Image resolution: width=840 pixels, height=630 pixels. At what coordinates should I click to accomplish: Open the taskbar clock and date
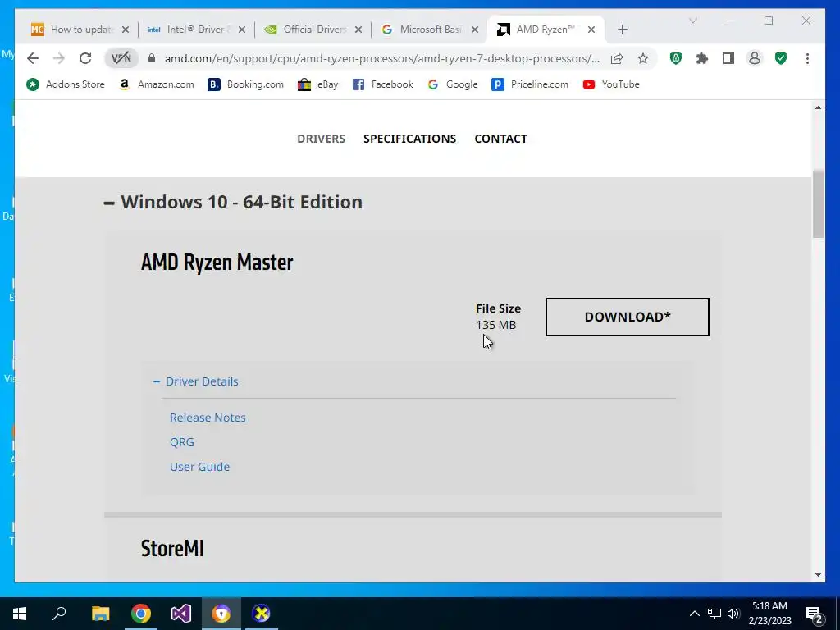point(769,614)
